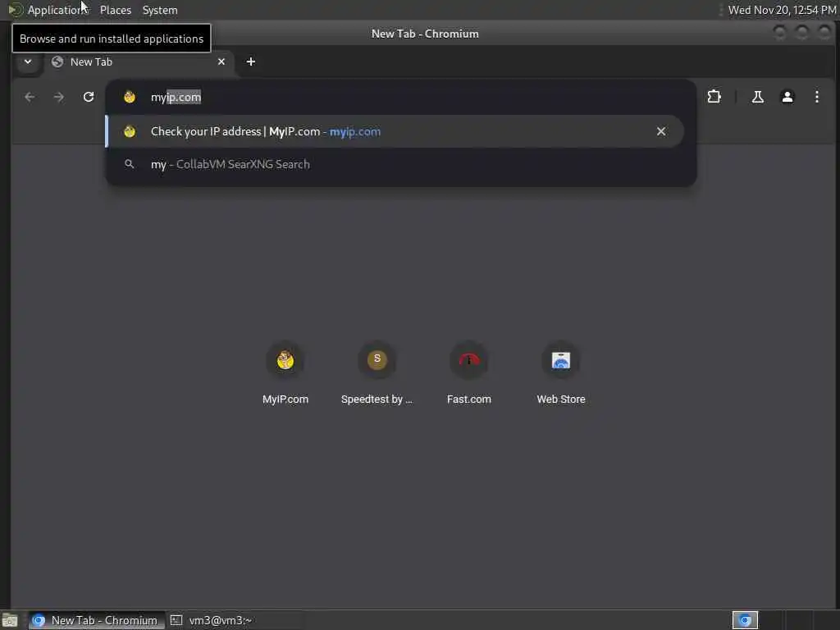Click the date and time clock
Viewport: 840px width, 630px height.
(782, 10)
